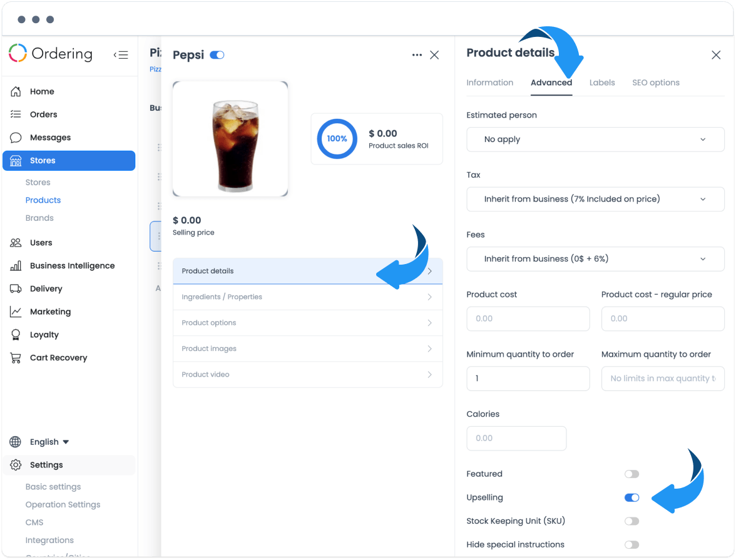Enable the Stock Keeping Unit (SKU) toggle
This screenshot has height=560, width=736.
point(632,521)
